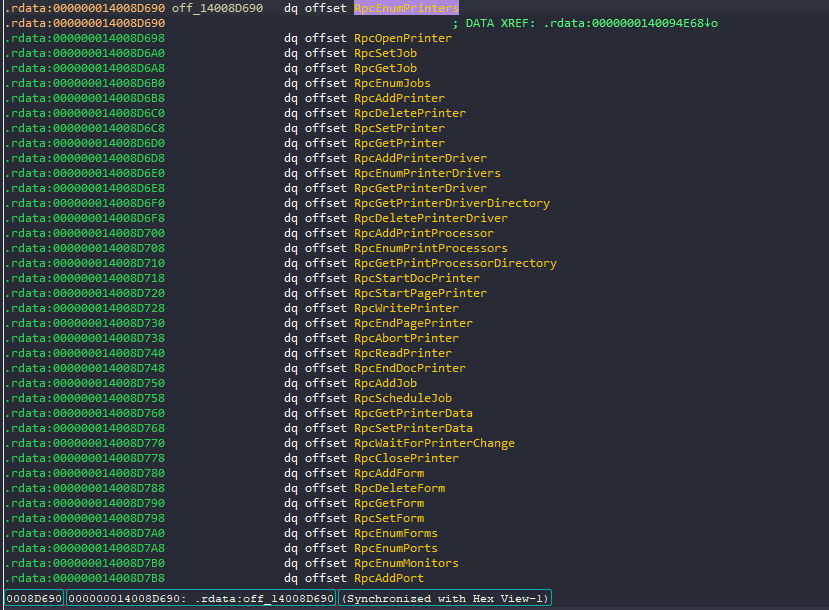Click status box showing .rdata:off_14008D690

tap(201, 598)
